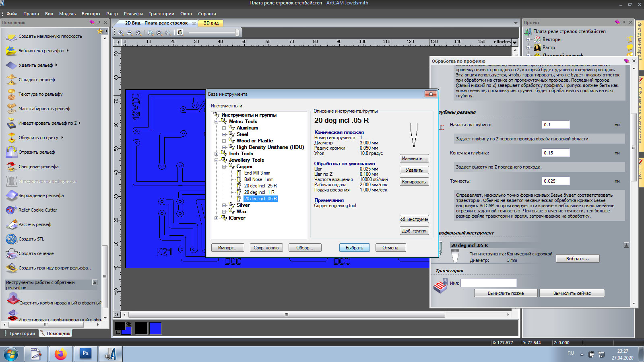Click the 'Начальная глубина' input field
The height and width of the screenshot is (362, 644).
pyautogui.click(x=556, y=125)
